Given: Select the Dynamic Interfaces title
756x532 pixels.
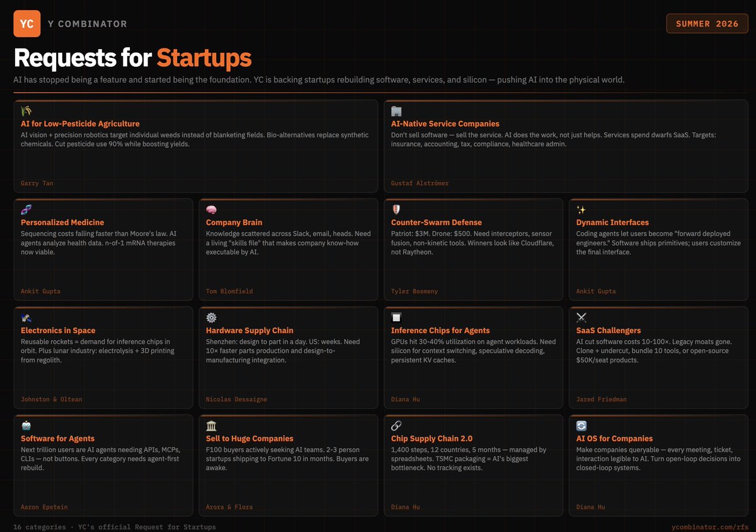Looking at the screenshot, I should [x=612, y=222].
